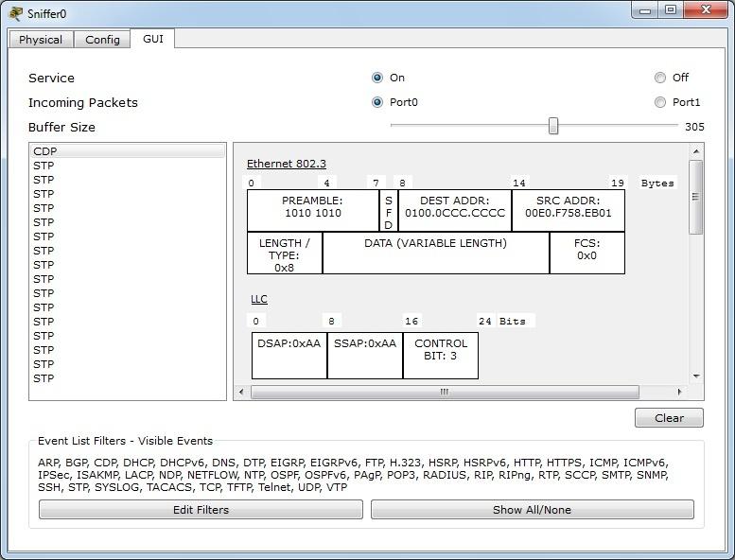
Task: Click packet details scroll down arrow
Action: pos(696,376)
